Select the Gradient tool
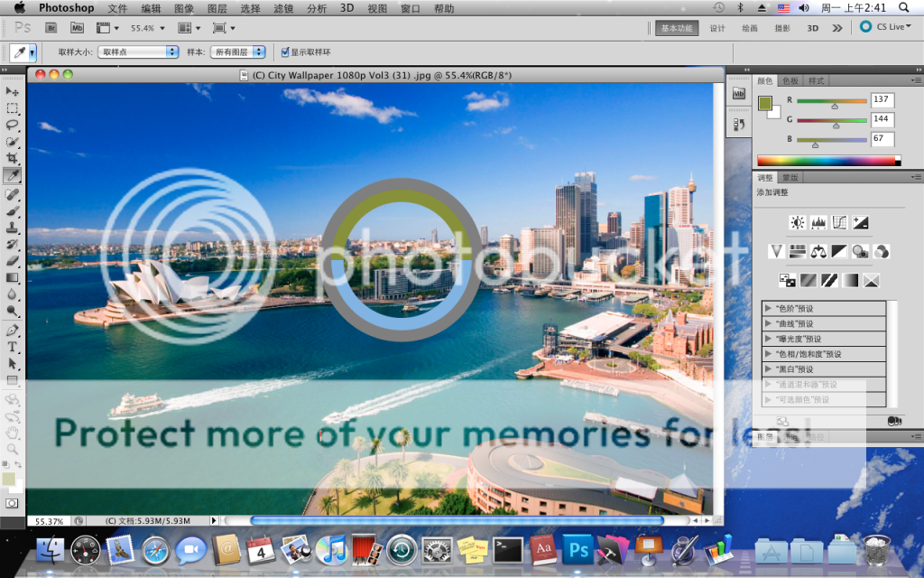Image resolution: width=924 pixels, height=578 pixels. click(12, 277)
